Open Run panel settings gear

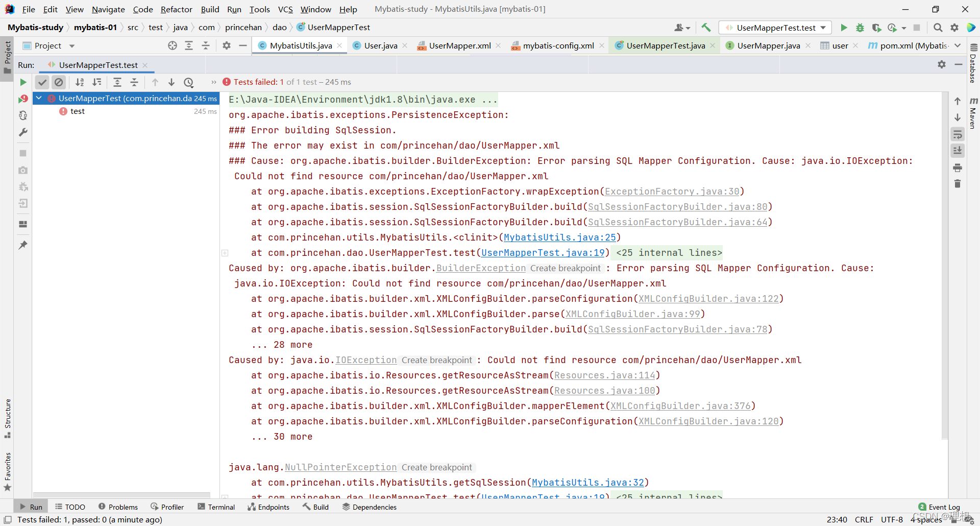(942, 64)
